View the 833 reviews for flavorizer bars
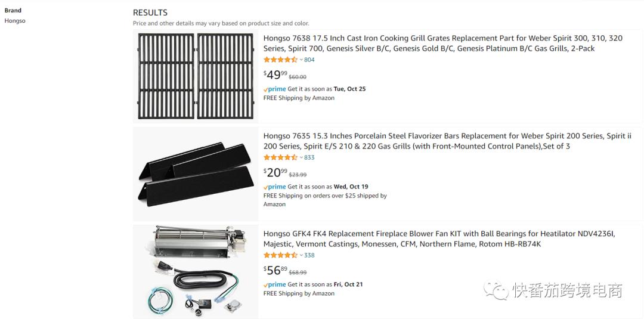The width and height of the screenshot is (644, 319). (x=309, y=157)
